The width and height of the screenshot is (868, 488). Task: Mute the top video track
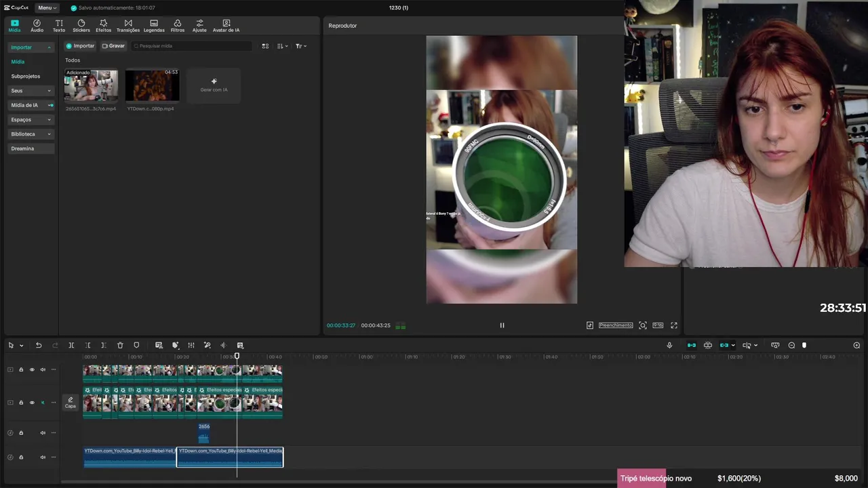[43, 370]
